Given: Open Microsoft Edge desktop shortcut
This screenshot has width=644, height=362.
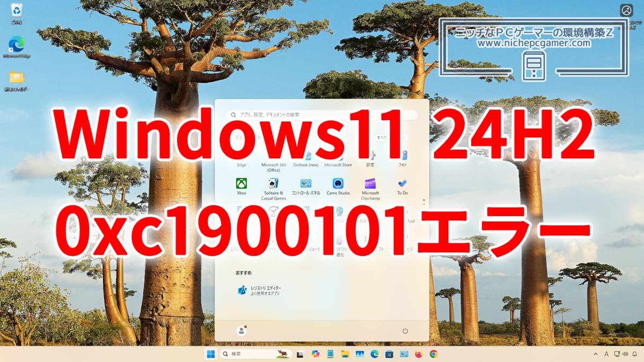Looking at the screenshot, I should pyautogui.click(x=16, y=47).
